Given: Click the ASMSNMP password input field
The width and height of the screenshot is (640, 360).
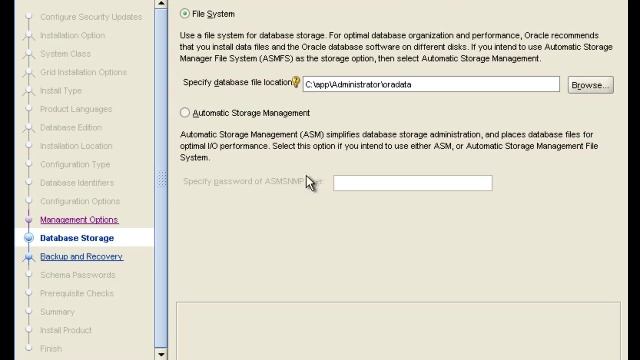Looking at the screenshot, I should click(x=413, y=183).
